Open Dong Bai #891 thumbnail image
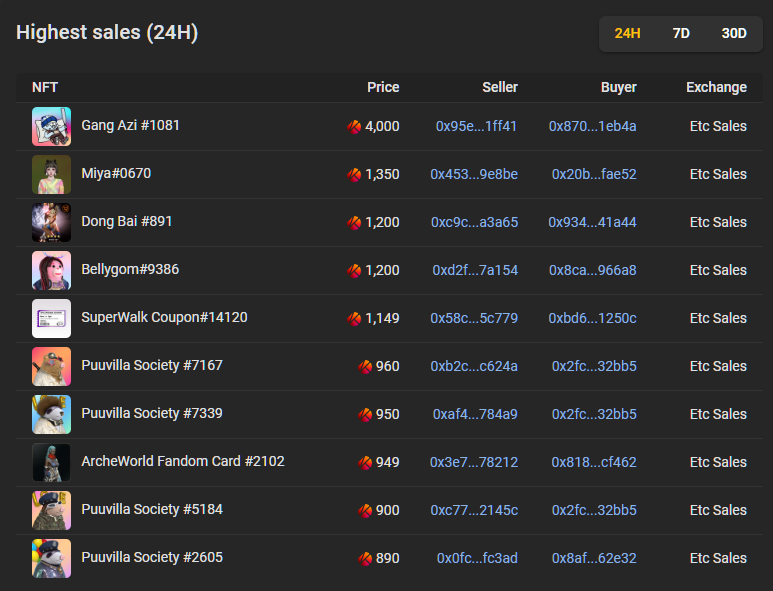This screenshot has height=591, width=773. click(x=51, y=223)
